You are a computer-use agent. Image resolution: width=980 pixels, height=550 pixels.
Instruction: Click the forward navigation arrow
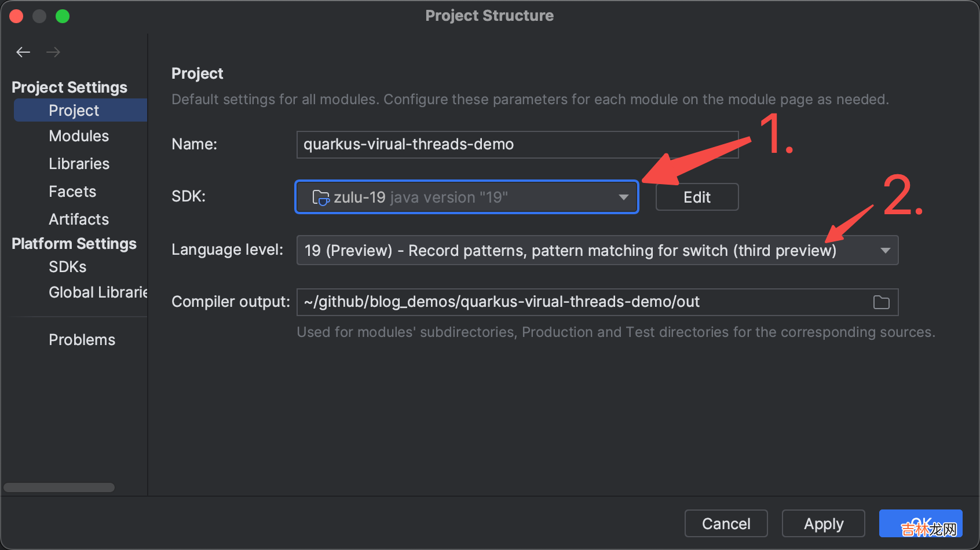pos(53,52)
